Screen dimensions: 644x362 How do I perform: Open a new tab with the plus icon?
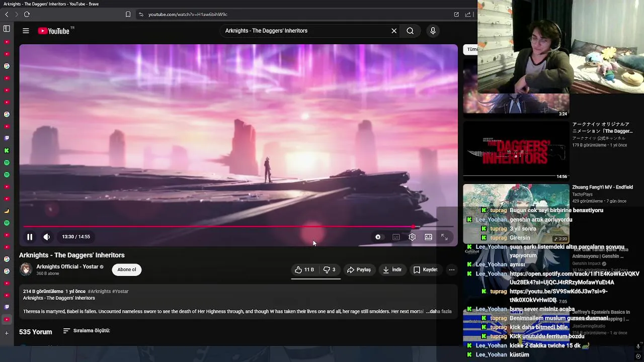pyautogui.click(x=7, y=333)
